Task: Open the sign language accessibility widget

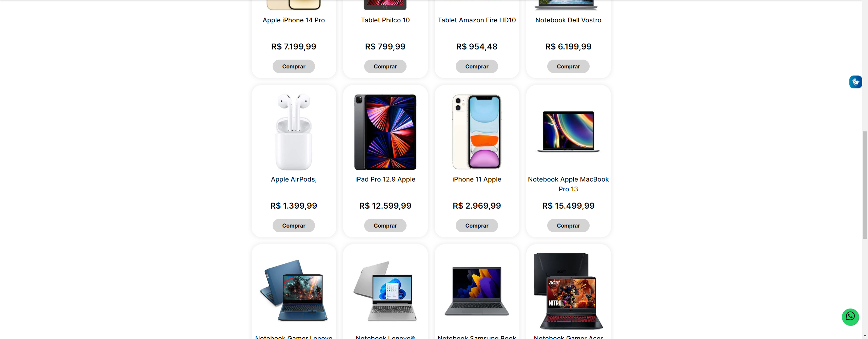Action: (855, 82)
